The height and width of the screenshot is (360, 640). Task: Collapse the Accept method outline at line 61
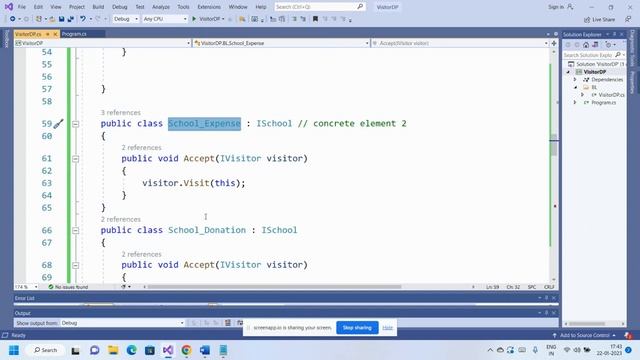[76, 158]
